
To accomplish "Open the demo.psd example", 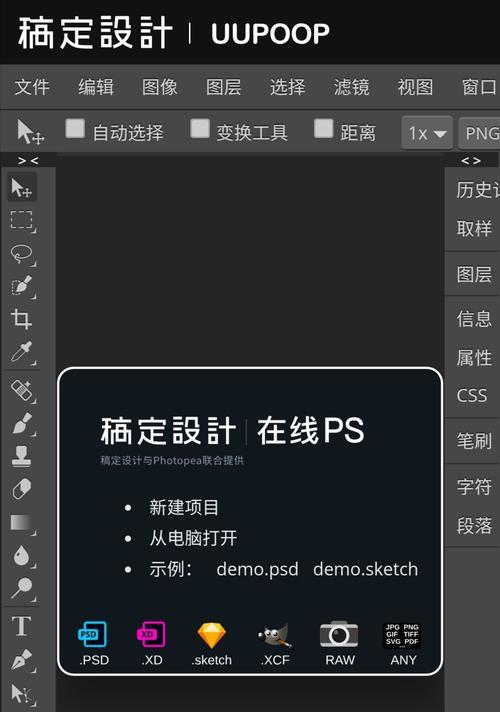I will point(257,570).
